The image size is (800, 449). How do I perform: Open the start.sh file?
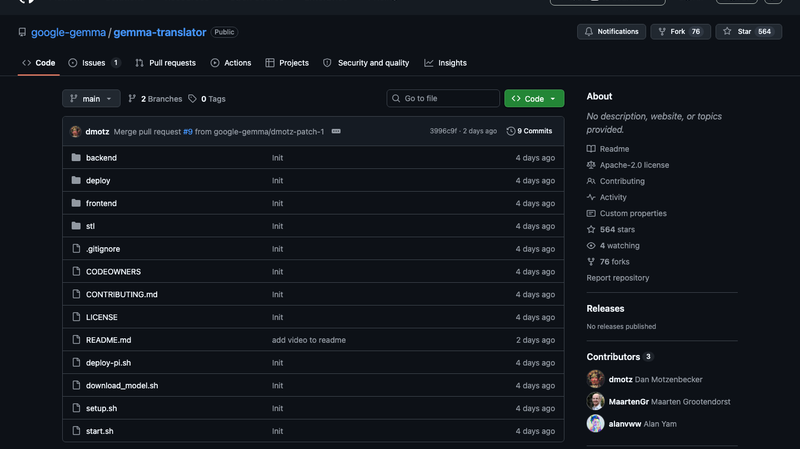(99, 431)
